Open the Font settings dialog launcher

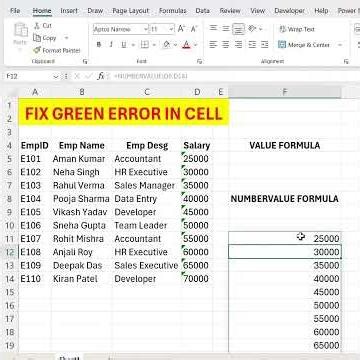(x=199, y=61)
